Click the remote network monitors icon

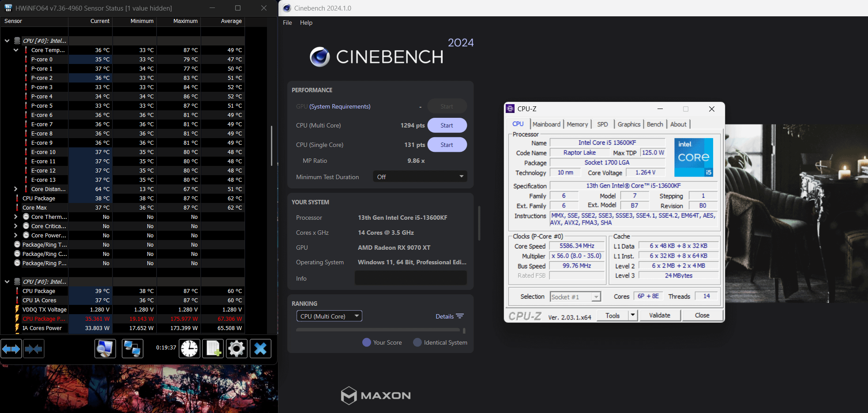pyautogui.click(x=132, y=349)
